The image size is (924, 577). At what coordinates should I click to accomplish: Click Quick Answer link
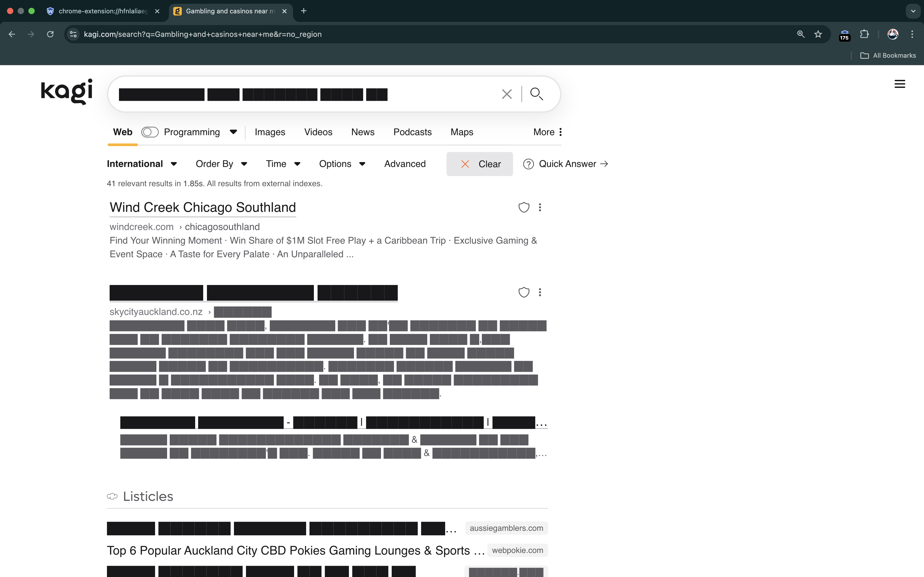tap(567, 164)
